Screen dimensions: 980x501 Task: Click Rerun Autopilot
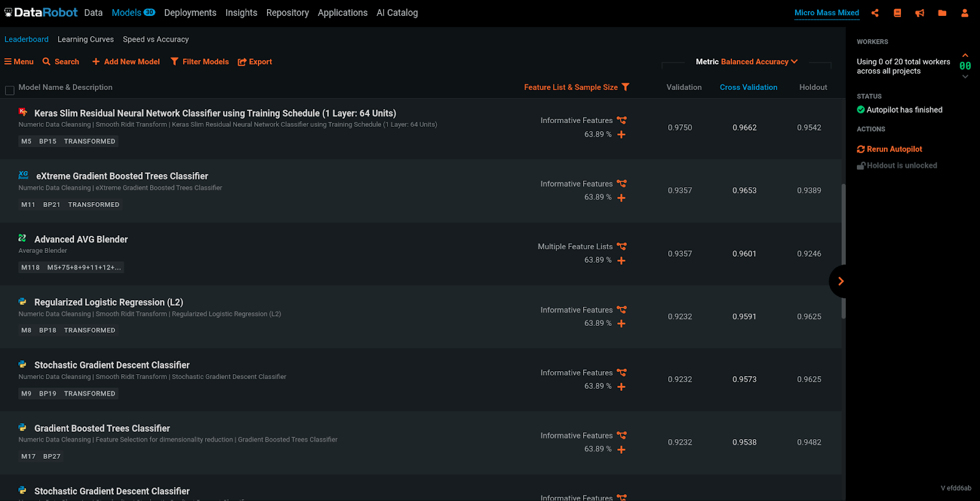(889, 149)
